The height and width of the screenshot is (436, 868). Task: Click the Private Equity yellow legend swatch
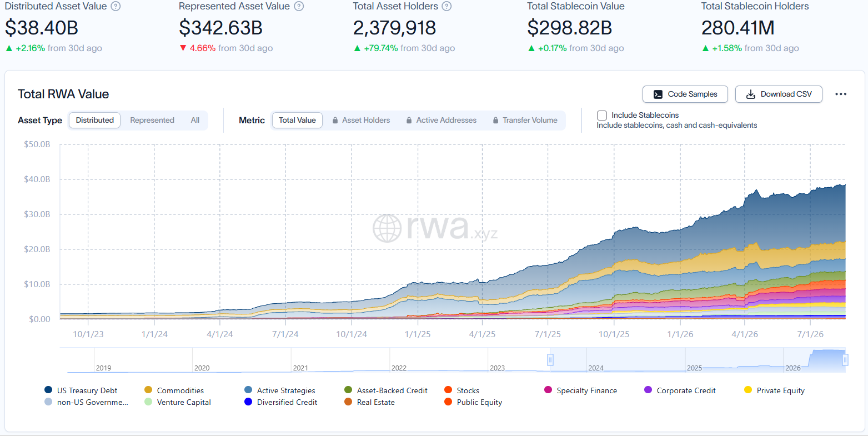(748, 390)
